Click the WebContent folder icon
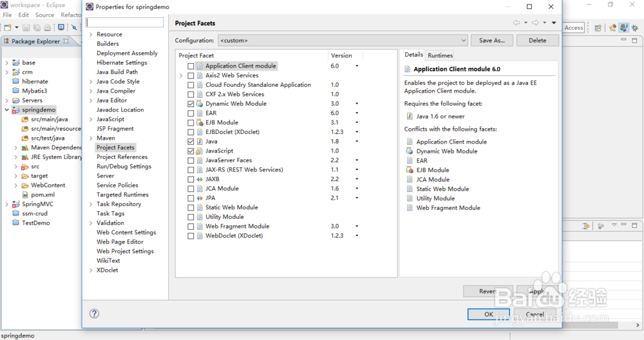The width and height of the screenshot is (644, 340). (x=25, y=185)
